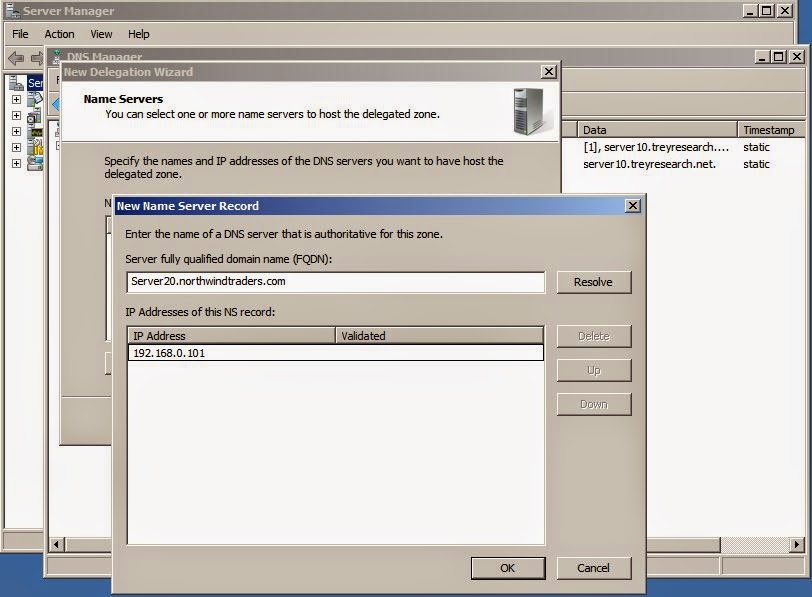Click the blue back arrow in DNS Manager toolbar

coord(56,104)
